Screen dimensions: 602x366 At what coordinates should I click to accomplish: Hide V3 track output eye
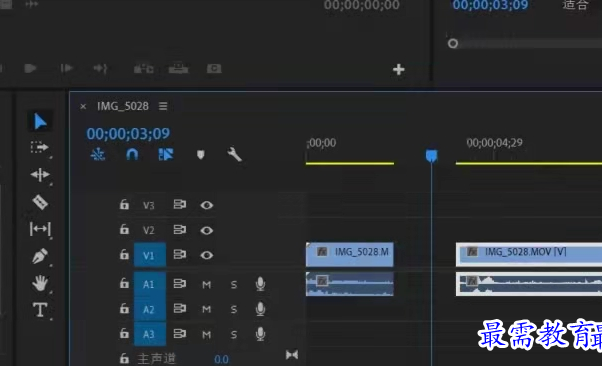pyautogui.click(x=207, y=205)
